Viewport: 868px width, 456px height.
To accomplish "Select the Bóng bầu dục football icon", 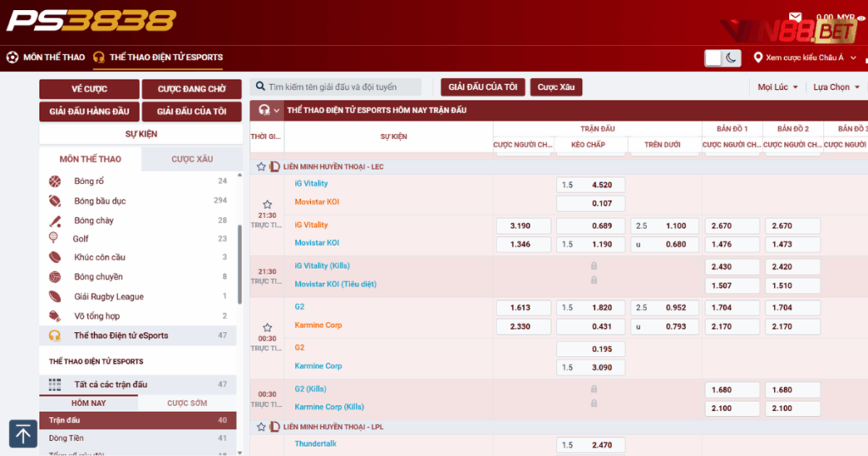I will pyautogui.click(x=55, y=201).
